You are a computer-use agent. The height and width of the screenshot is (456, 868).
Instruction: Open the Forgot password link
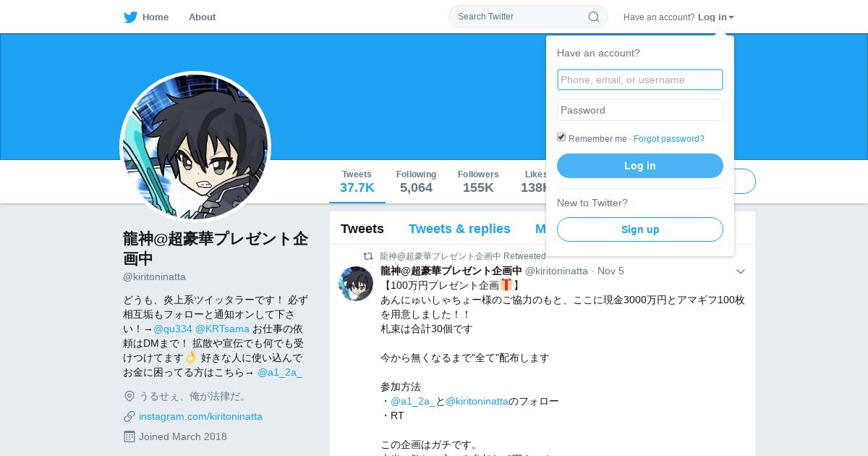(x=669, y=139)
